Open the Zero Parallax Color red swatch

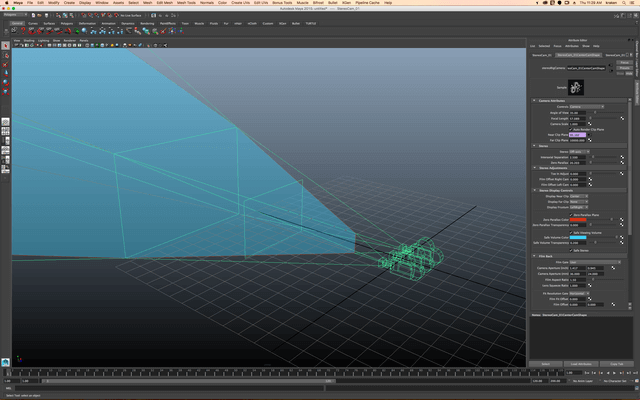tap(578, 220)
